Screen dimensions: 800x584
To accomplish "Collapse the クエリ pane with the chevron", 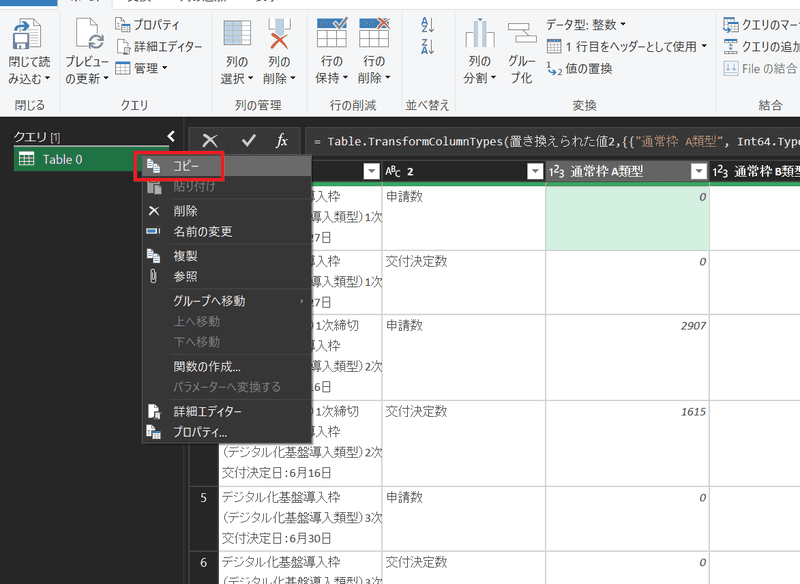I will coord(171,136).
